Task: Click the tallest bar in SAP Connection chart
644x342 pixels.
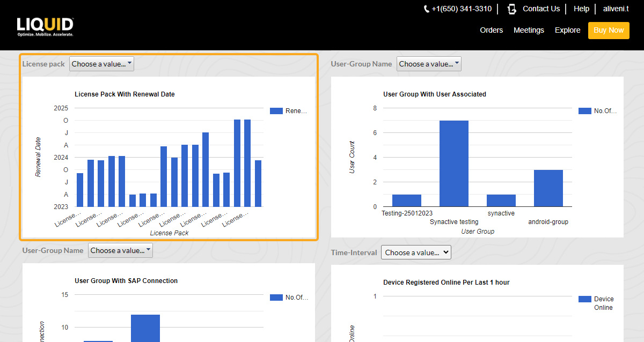Action: 145,328
